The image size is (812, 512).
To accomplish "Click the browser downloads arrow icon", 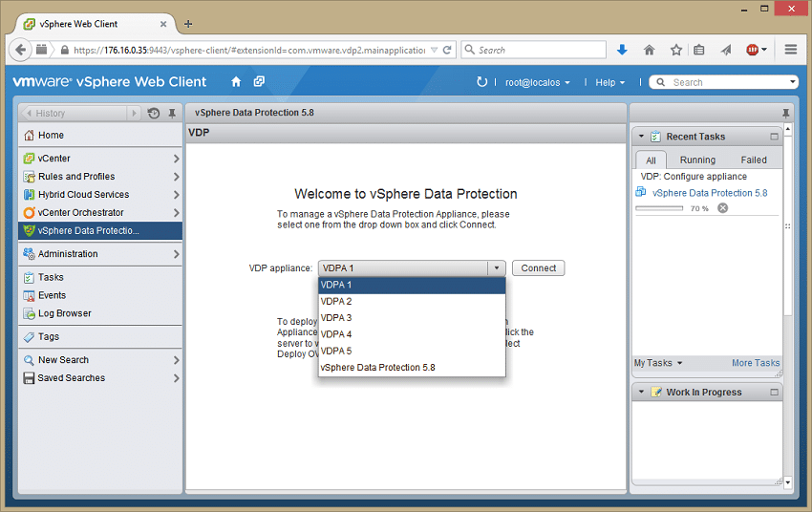I will 623,50.
